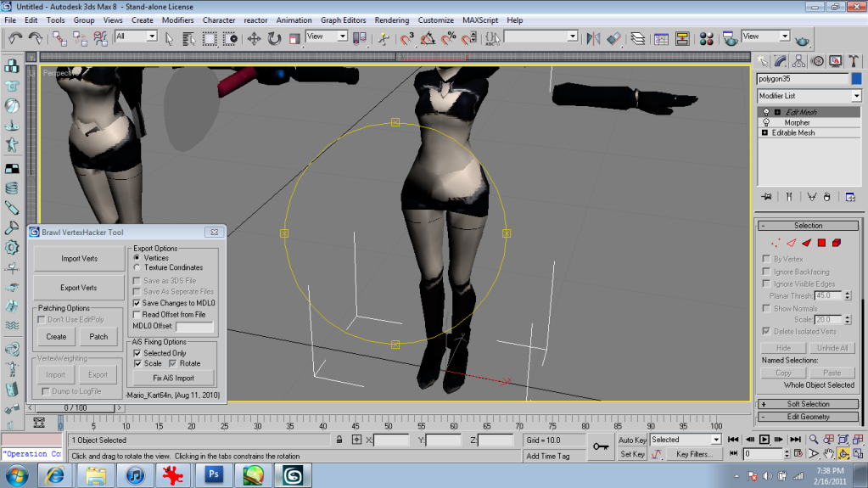Click the Fix AiS Import button
This screenshot has height=488, width=868.
click(173, 378)
